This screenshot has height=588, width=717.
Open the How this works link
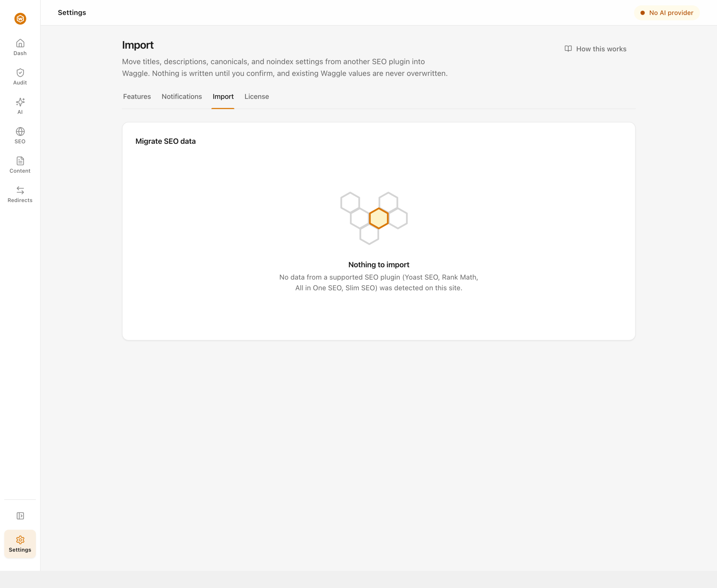(596, 49)
